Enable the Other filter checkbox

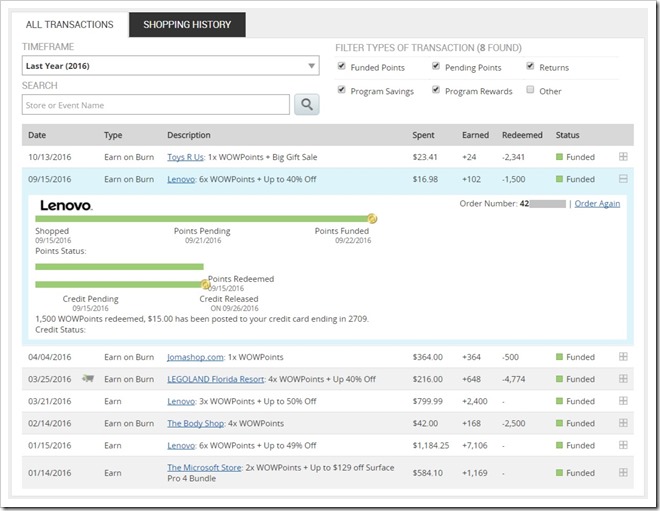tap(530, 90)
